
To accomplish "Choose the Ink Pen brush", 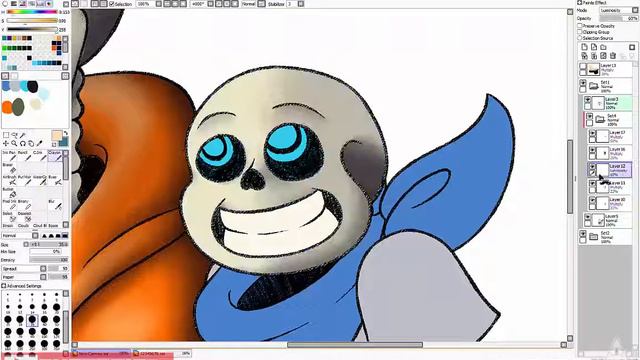I will [x=9, y=156].
